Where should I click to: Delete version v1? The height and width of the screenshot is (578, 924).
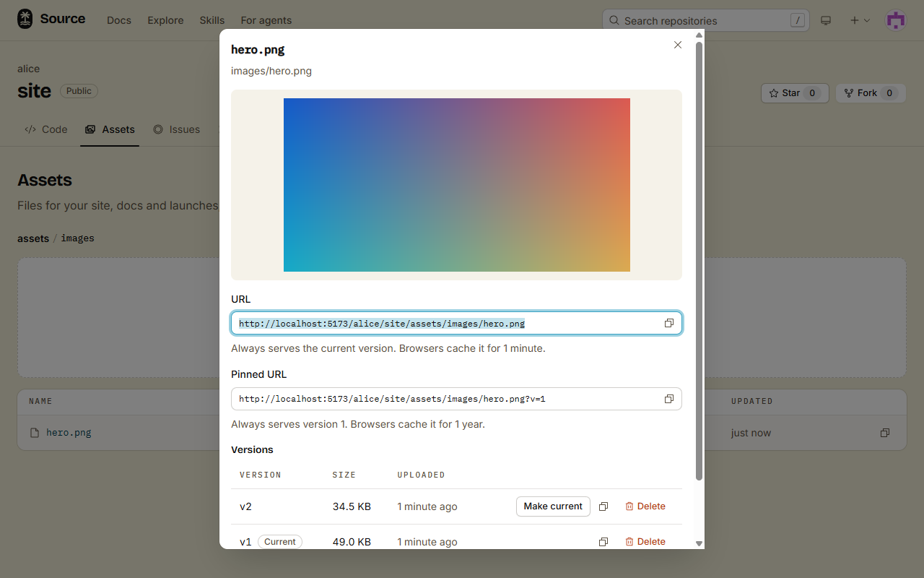pyautogui.click(x=645, y=542)
